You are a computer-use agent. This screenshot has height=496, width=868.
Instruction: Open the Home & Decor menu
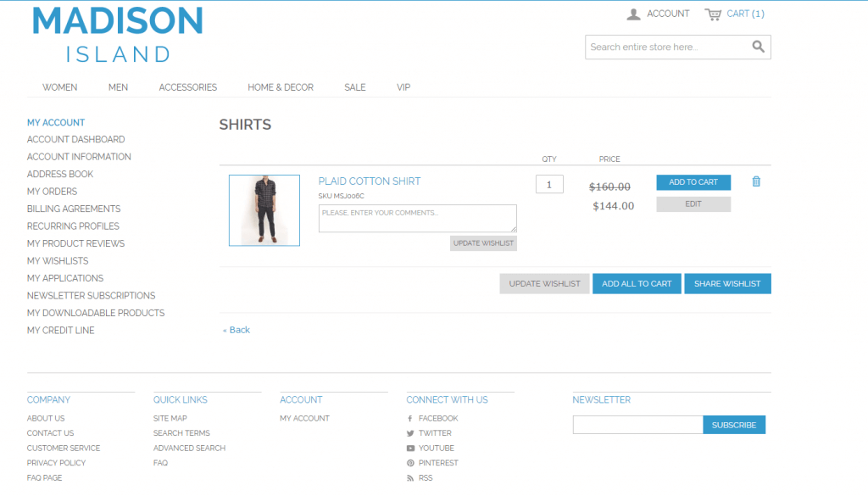tap(281, 87)
